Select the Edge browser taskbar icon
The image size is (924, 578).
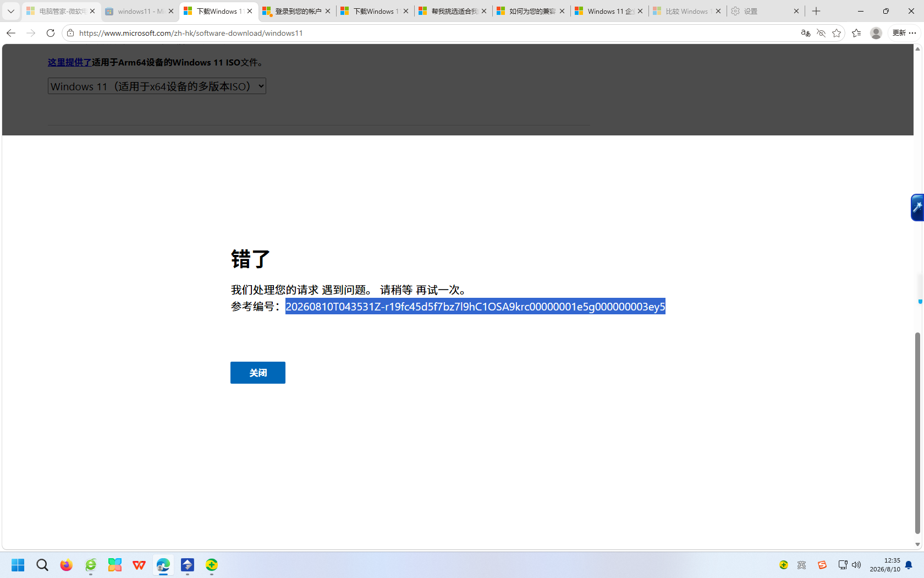tap(163, 565)
